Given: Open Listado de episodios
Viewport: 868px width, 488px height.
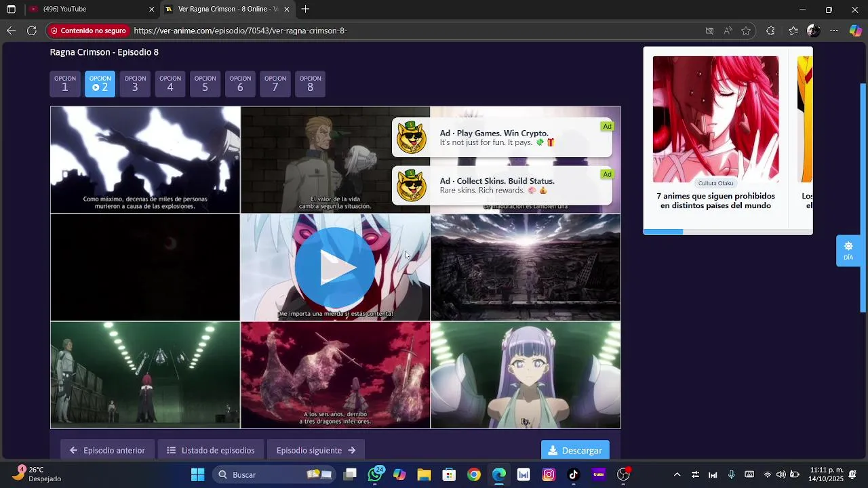Looking at the screenshot, I should pyautogui.click(x=211, y=450).
